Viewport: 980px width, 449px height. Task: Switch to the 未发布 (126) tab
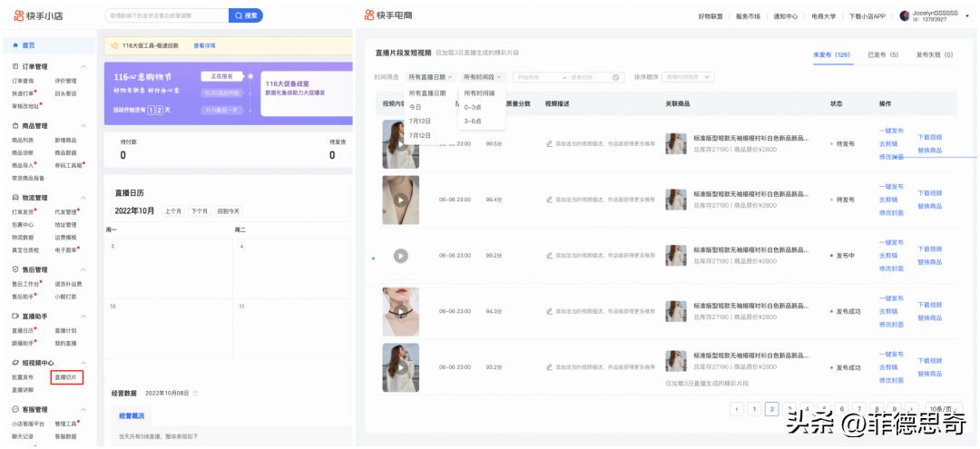[x=831, y=55]
